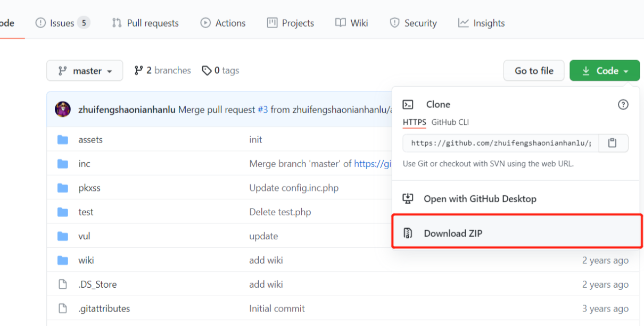This screenshot has width=644, height=326.
Task: Go to the Wiki tab
Action: click(352, 23)
